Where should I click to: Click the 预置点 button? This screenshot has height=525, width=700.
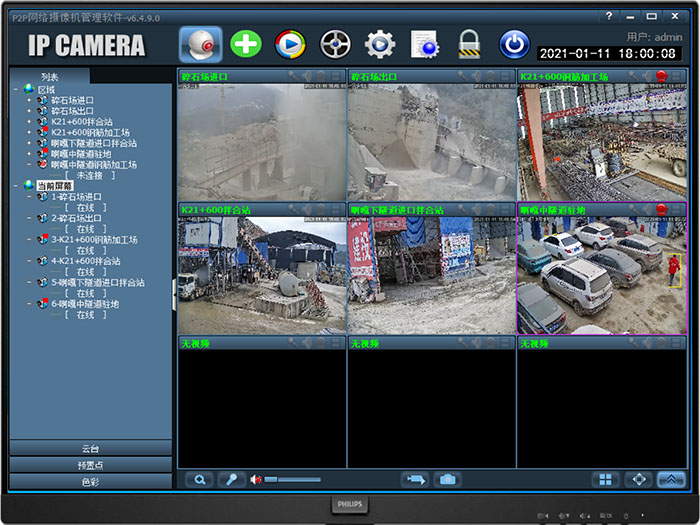(x=90, y=465)
